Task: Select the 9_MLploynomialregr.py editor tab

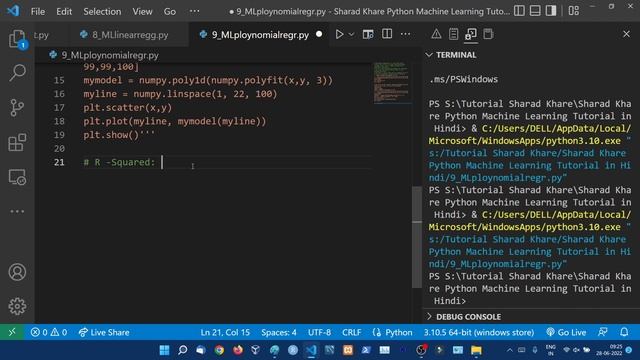Action: tap(260, 35)
